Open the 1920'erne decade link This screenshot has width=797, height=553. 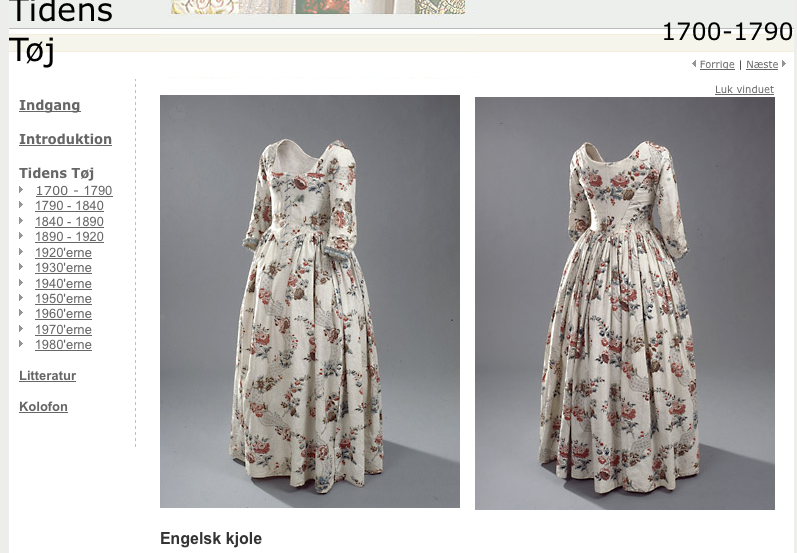64,253
